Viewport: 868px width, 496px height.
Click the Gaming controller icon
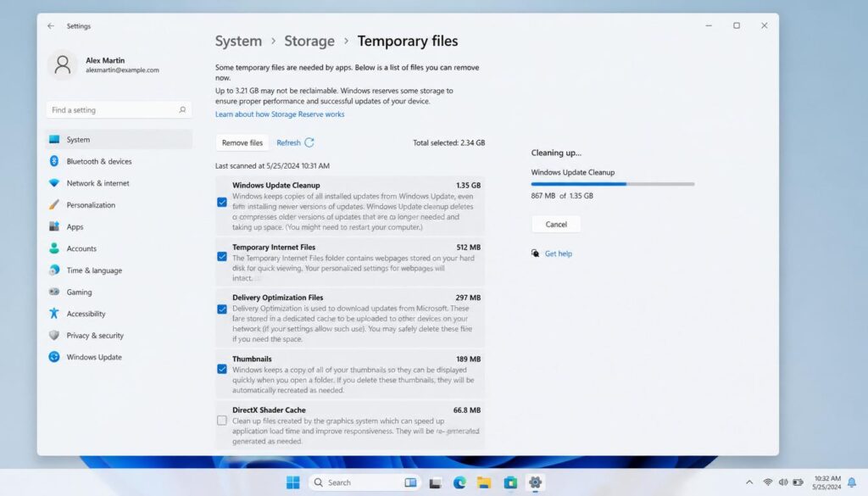tap(53, 292)
